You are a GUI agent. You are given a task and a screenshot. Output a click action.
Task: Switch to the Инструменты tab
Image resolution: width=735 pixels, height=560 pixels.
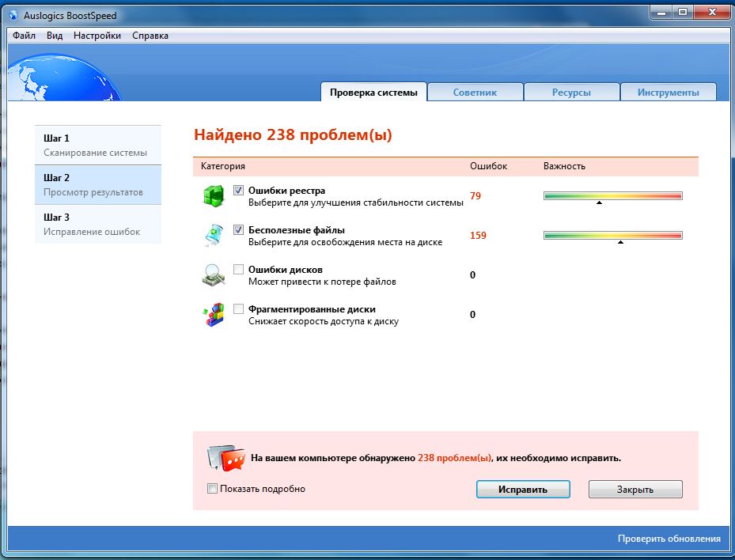click(x=668, y=93)
